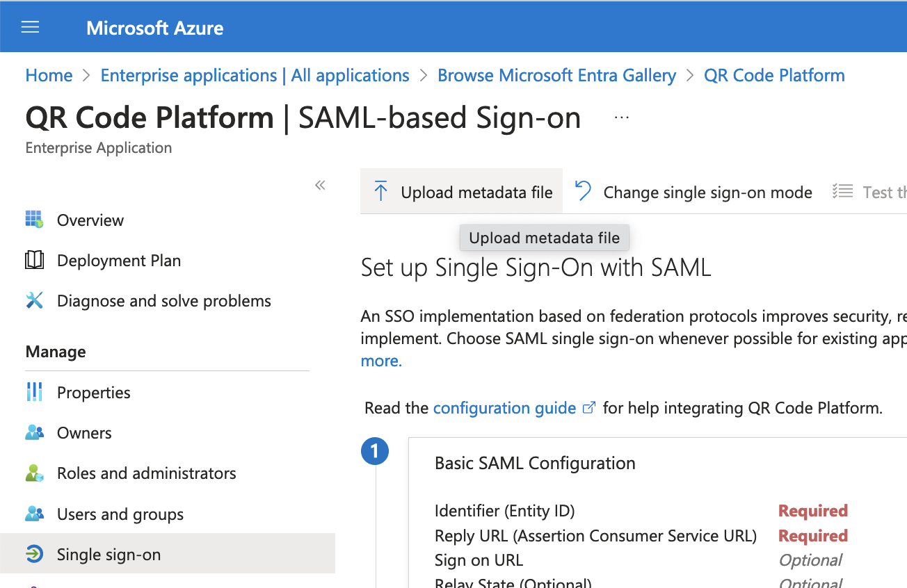Viewport: 907px width, 588px height.
Task: Click the Overview icon
Action: tap(34, 220)
